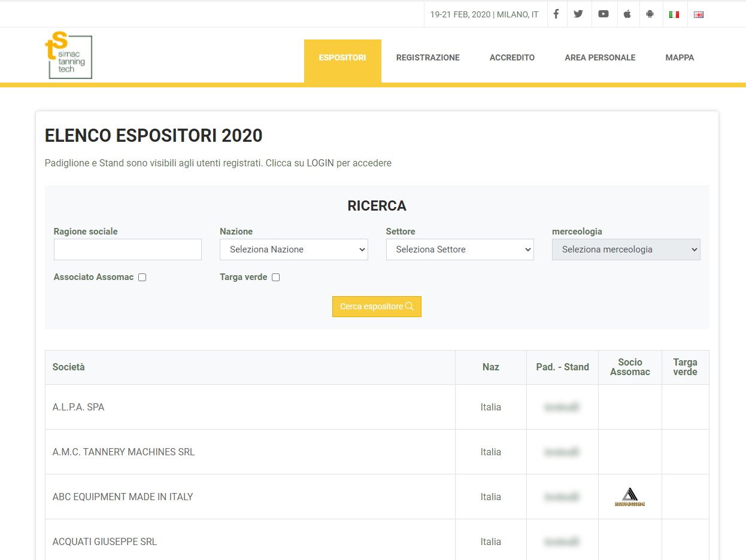The image size is (746, 560).
Task: Click Italia in the ACQUATI GIUSEPPE SRL row
Action: [491, 541]
